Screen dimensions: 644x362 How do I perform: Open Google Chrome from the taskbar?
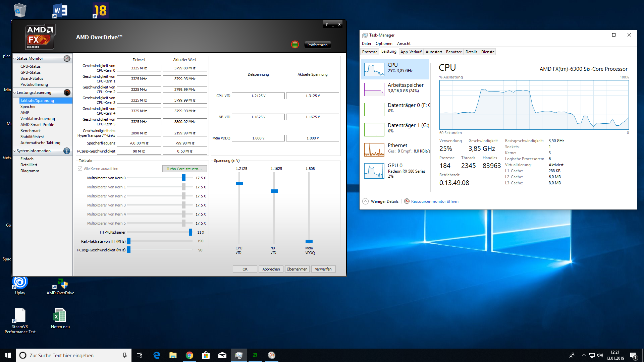(190, 355)
